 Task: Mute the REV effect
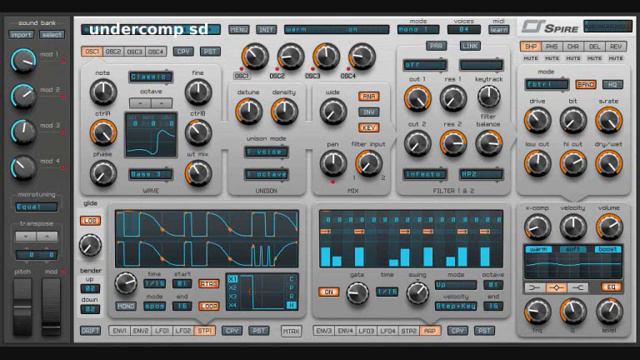616,58
